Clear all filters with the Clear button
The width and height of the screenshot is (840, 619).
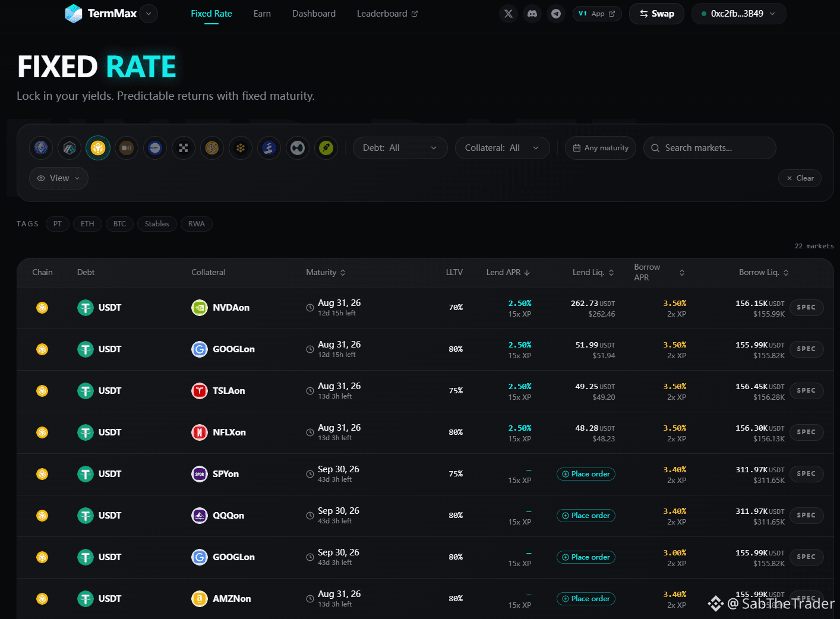[800, 178]
